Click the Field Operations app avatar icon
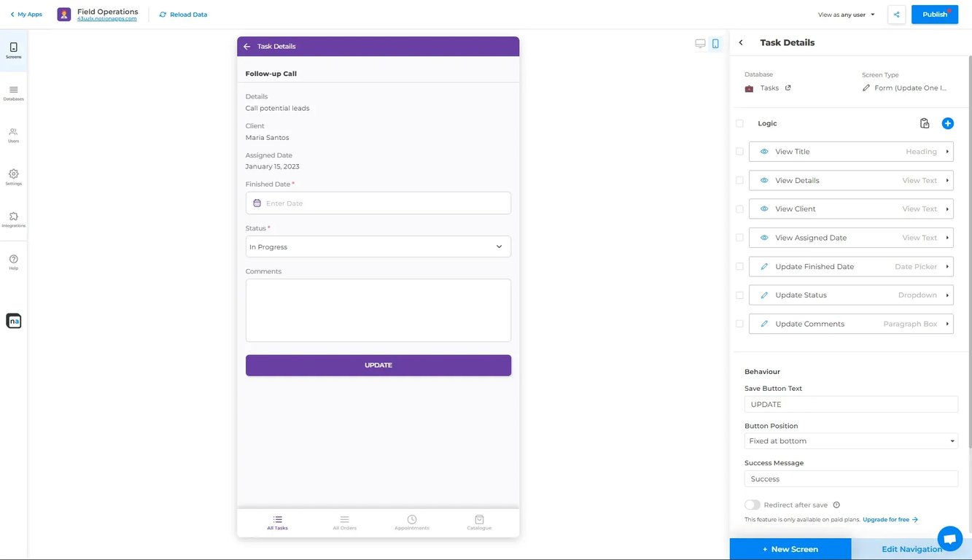Viewport: 972px width, 560px height. 64,15
